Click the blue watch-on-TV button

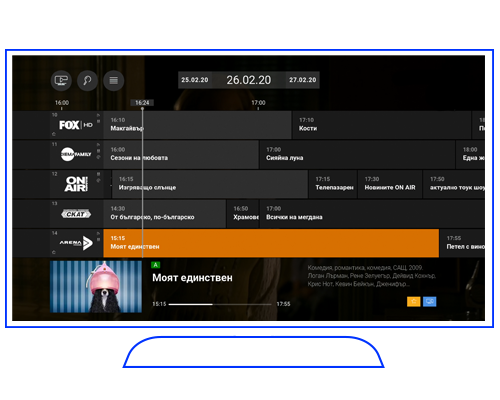click(430, 302)
